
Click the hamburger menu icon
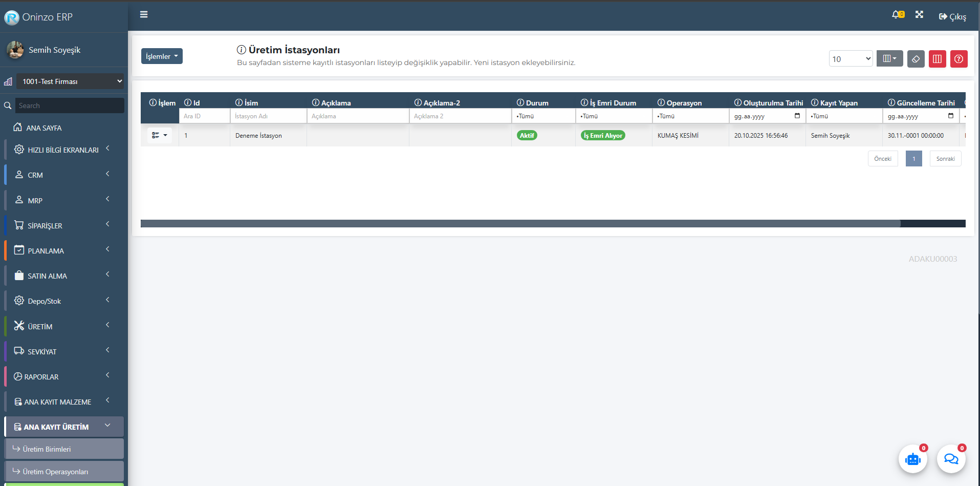pyautogui.click(x=144, y=15)
